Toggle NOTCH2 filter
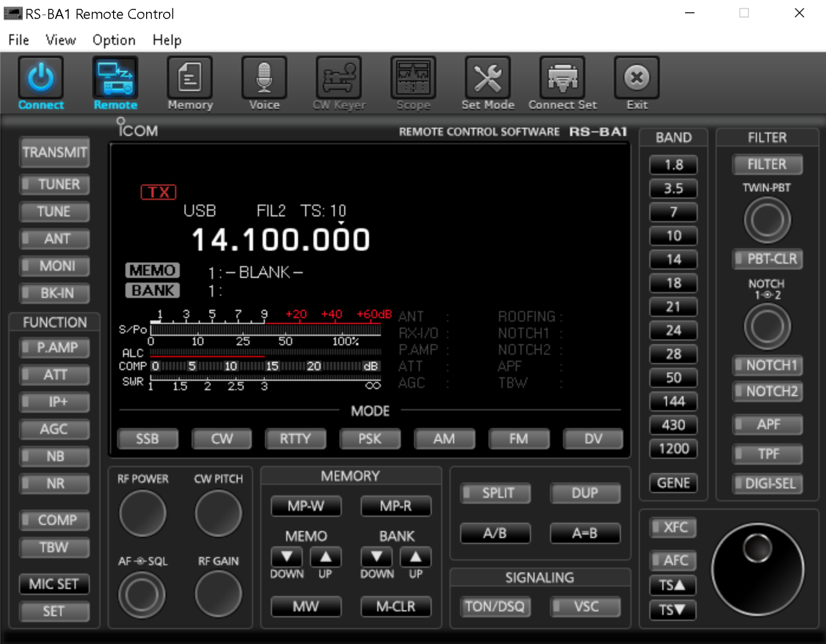This screenshot has width=826, height=644. coord(768,391)
